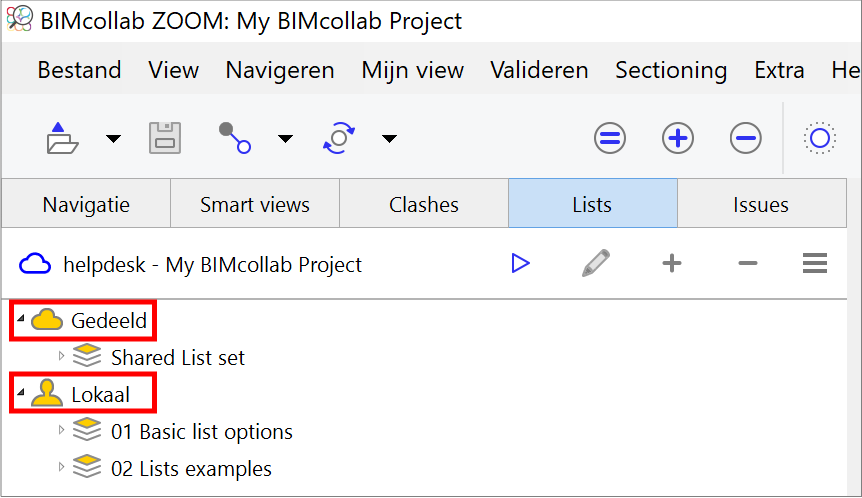The image size is (862, 498).
Task: Click the synchronize refresh icon
Action: [x=339, y=138]
